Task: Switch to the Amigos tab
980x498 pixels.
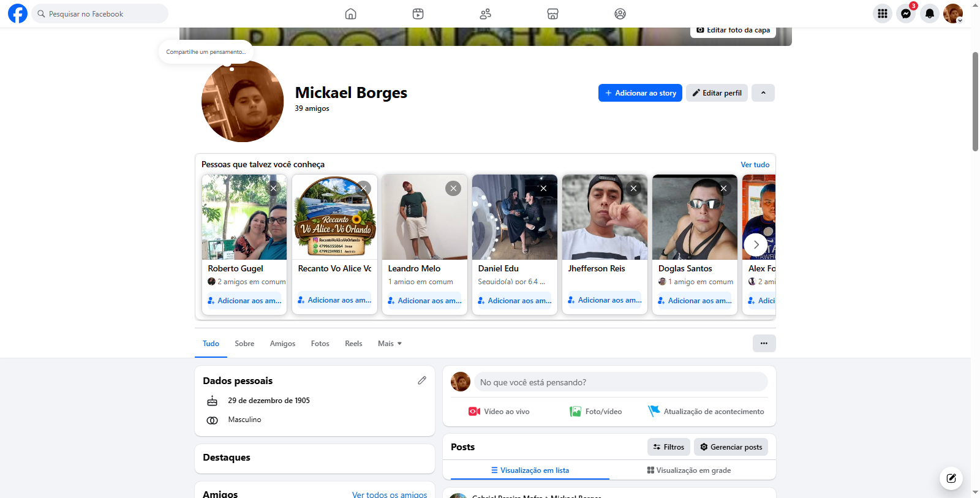Action: (282, 344)
